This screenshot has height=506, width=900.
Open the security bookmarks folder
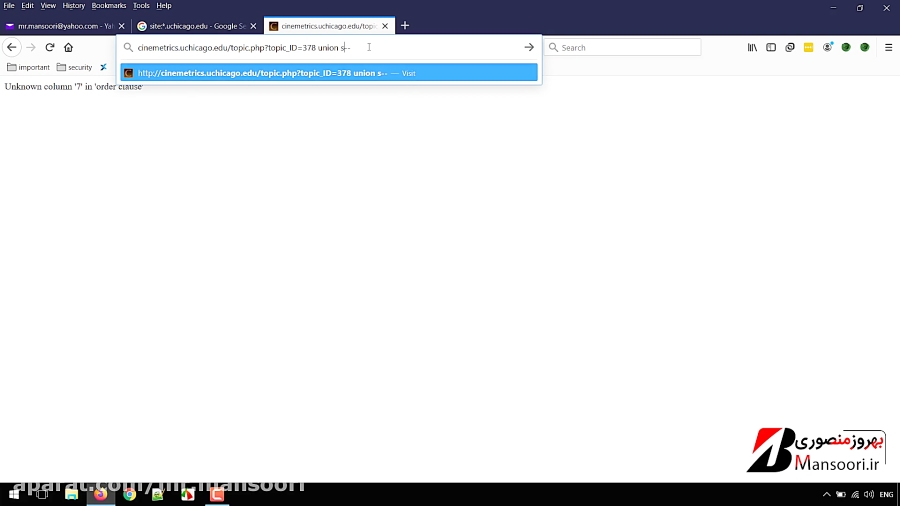(75, 67)
